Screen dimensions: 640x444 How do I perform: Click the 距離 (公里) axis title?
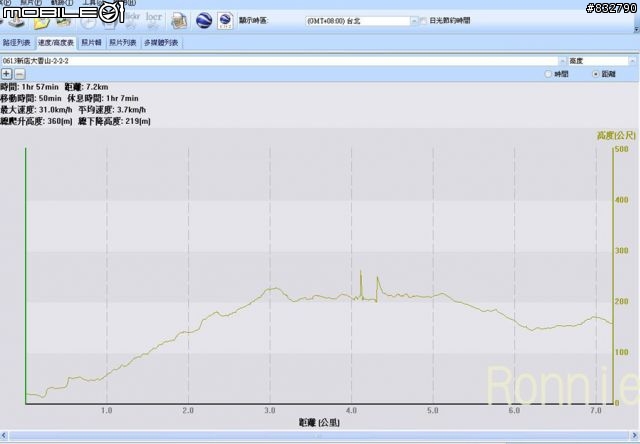point(319,422)
